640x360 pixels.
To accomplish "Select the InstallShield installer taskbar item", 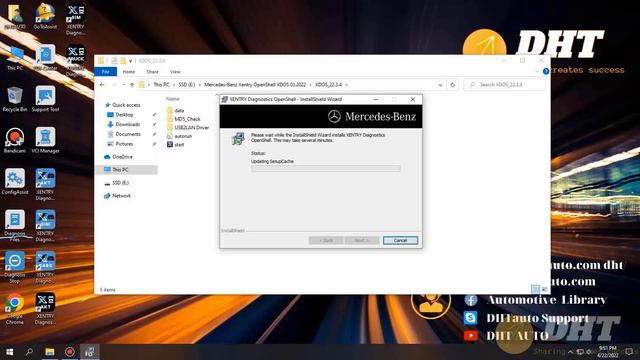I will pyautogui.click(x=90, y=351).
